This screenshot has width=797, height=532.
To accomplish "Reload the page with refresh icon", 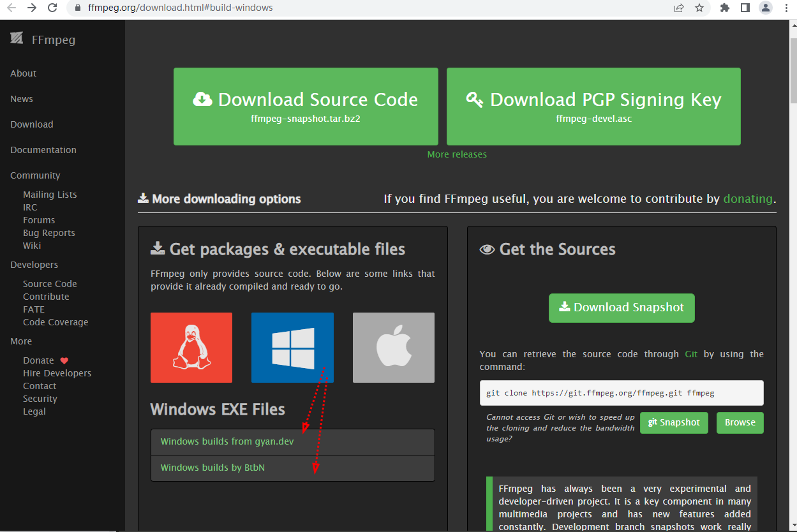I will pos(52,8).
